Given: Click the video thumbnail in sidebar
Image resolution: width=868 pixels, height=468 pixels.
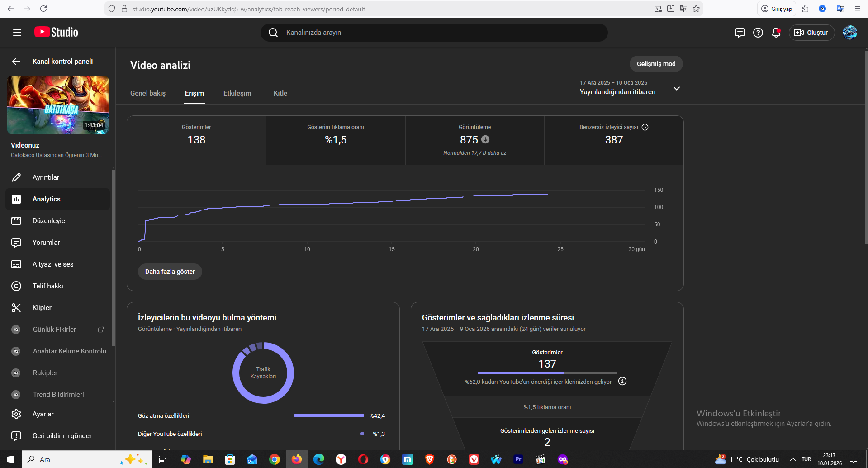Looking at the screenshot, I should point(58,105).
